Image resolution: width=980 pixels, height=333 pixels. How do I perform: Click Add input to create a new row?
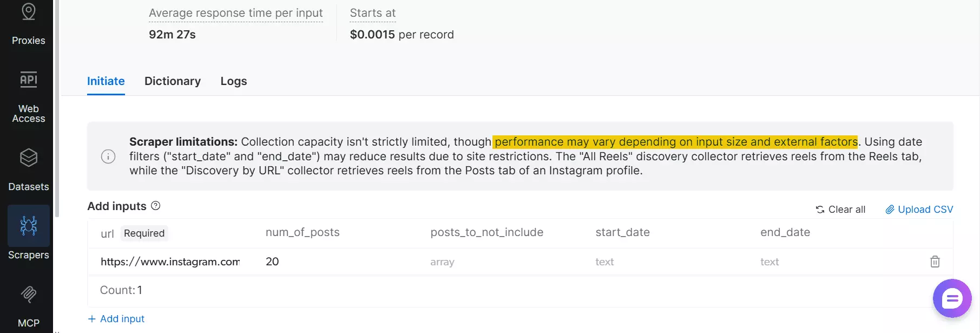(116, 318)
